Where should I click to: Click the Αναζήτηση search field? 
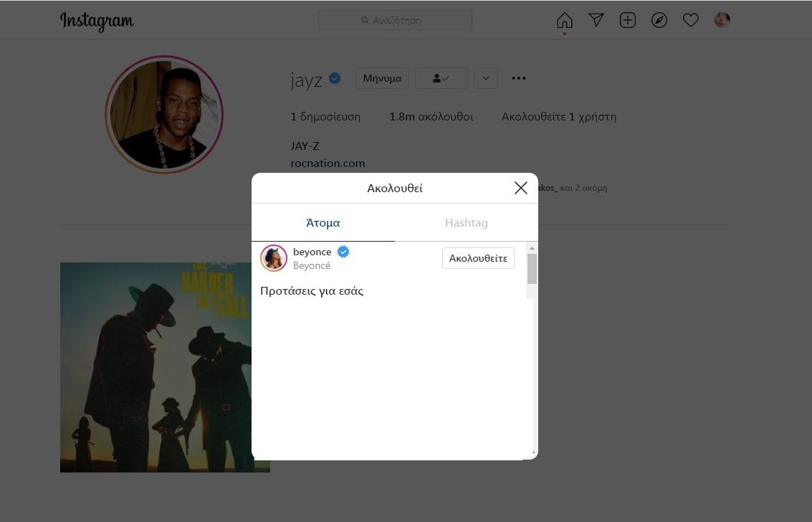click(x=395, y=20)
